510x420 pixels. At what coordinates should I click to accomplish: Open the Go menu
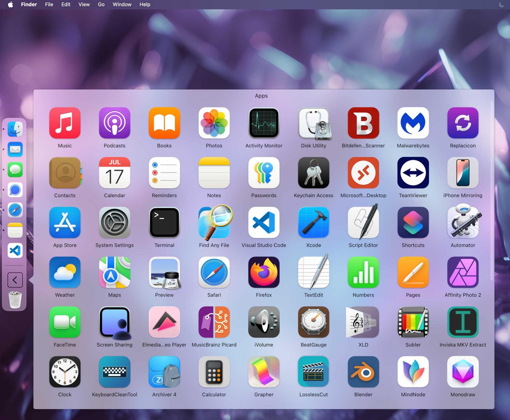point(101,5)
